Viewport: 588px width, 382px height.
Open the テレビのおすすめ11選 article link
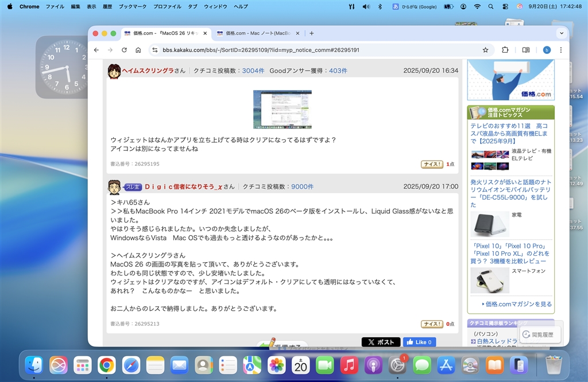pyautogui.click(x=509, y=133)
